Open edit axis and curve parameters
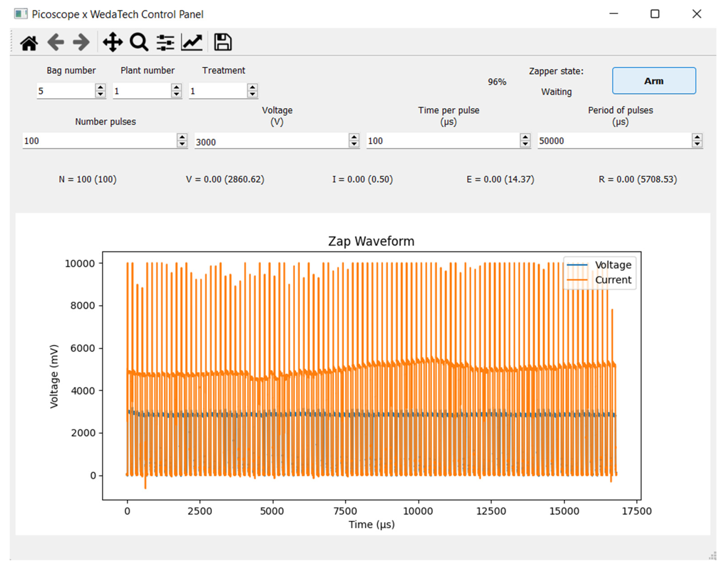 pos(192,42)
